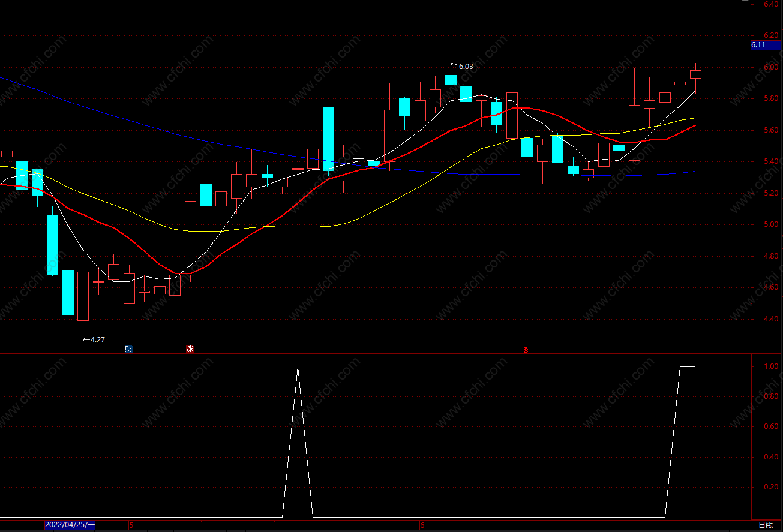Image resolution: width=783 pixels, height=532 pixels.
Task: Click the 2022/04/25 date label
Action: tap(70, 525)
